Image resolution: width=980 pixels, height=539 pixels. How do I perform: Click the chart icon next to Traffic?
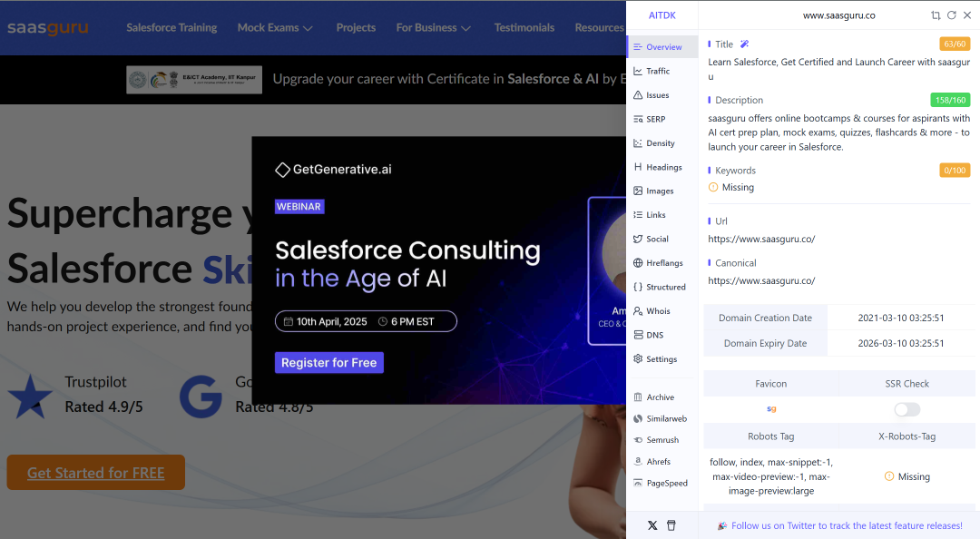coord(638,72)
